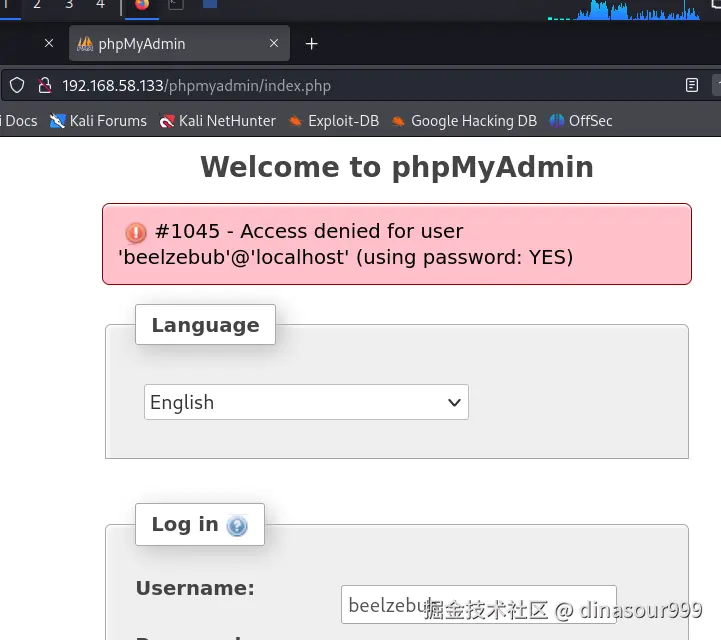Open OffSec bookmark
721x640 pixels.
581,121
